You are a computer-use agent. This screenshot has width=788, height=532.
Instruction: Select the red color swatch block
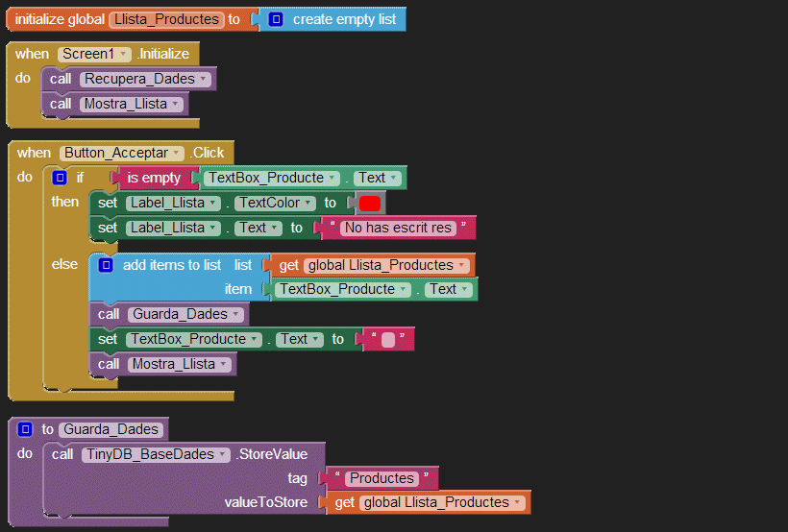pyautogui.click(x=370, y=204)
